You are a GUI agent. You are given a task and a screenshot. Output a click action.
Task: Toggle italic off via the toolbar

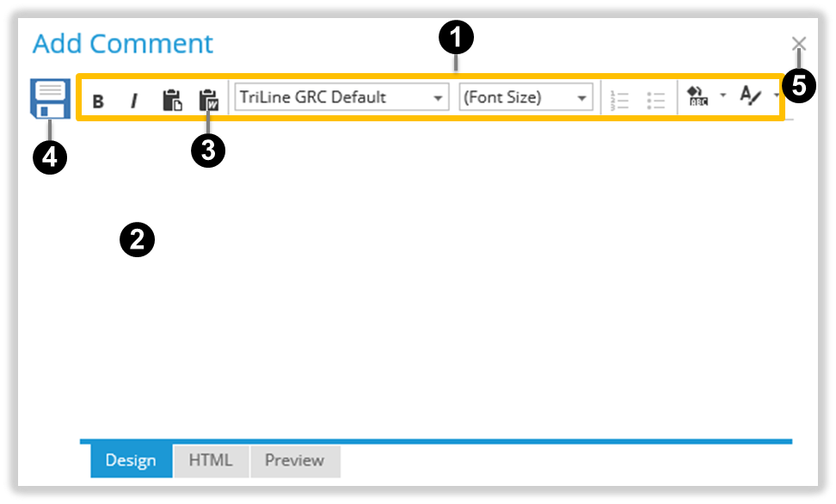(134, 98)
